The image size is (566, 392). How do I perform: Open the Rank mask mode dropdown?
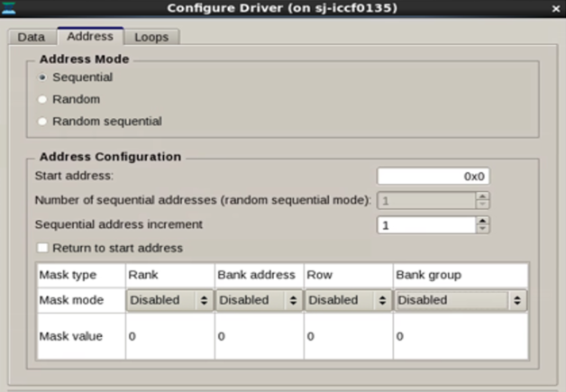click(x=169, y=300)
